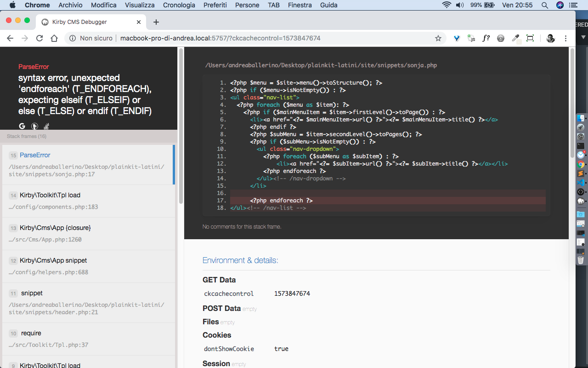The width and height of the screenshot is (588, 368).
Task: Open the Visualizza menu
Action: click(140, 5)
